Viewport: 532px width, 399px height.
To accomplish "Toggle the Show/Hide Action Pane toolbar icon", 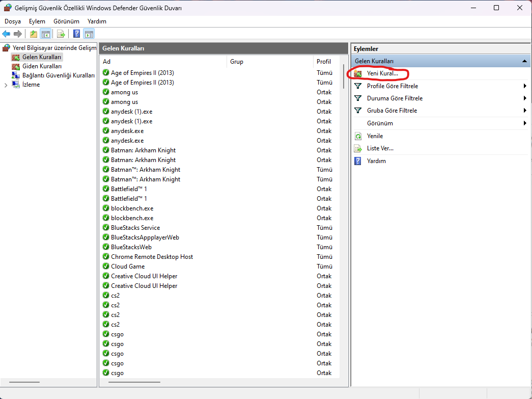I will [89, 34].
